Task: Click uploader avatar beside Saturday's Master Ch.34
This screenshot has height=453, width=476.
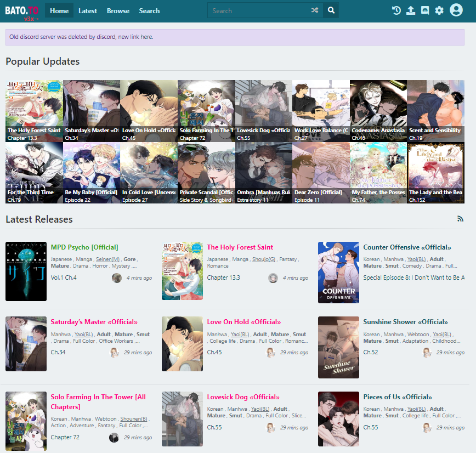Action: [114, 353]
